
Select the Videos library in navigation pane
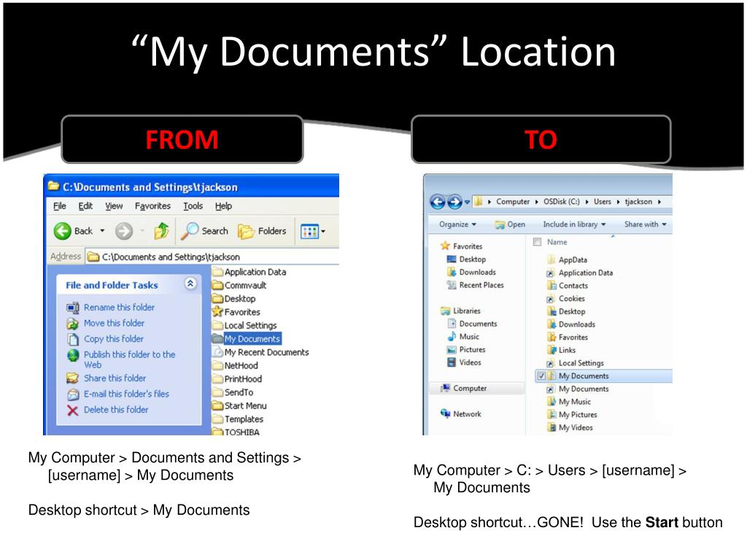(465, 362)
